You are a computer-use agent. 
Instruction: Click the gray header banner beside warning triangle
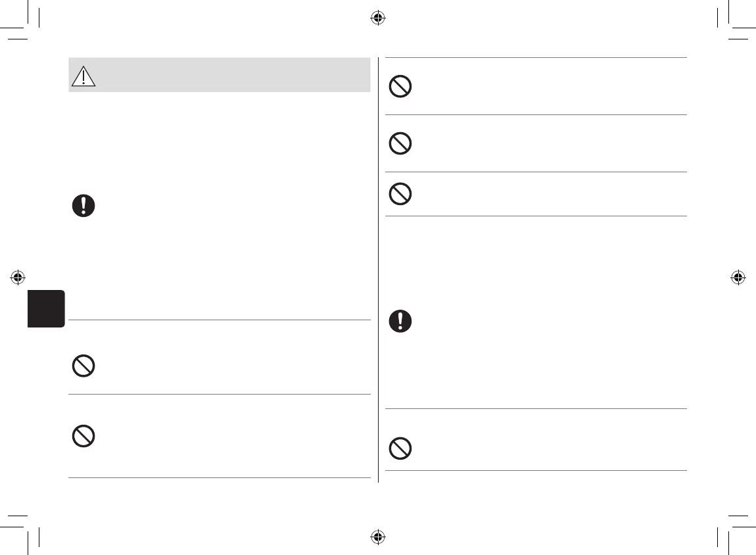[x=230, y=75]
